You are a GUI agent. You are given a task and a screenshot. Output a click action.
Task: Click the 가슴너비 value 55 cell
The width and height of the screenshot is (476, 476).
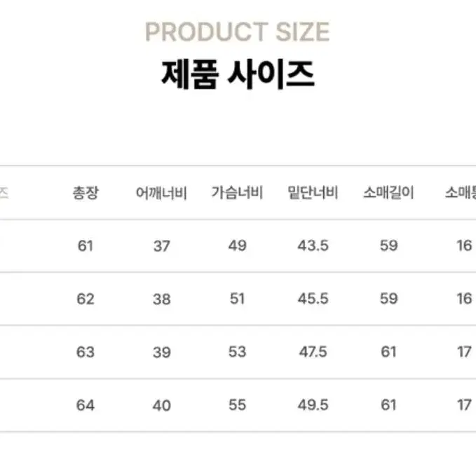[x=238, y=405]
